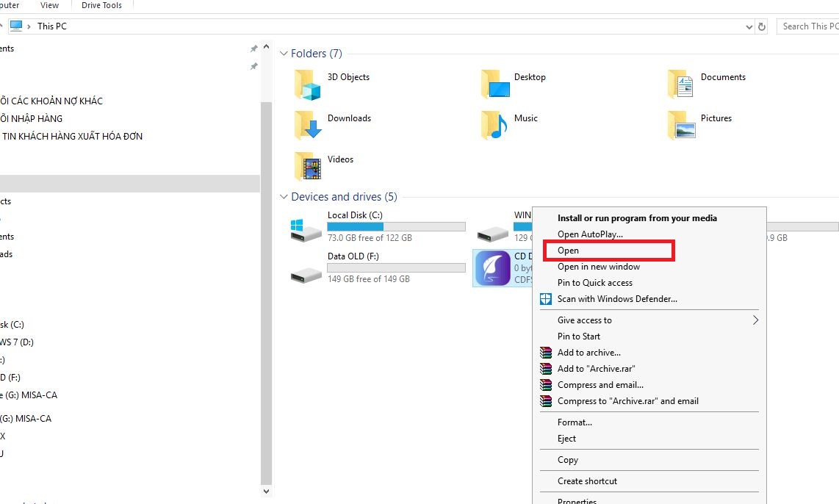Select the (D:) drive in navigation pane
Image resolution: width=839 pixels, height=504 pixels.
pos(17,342)
